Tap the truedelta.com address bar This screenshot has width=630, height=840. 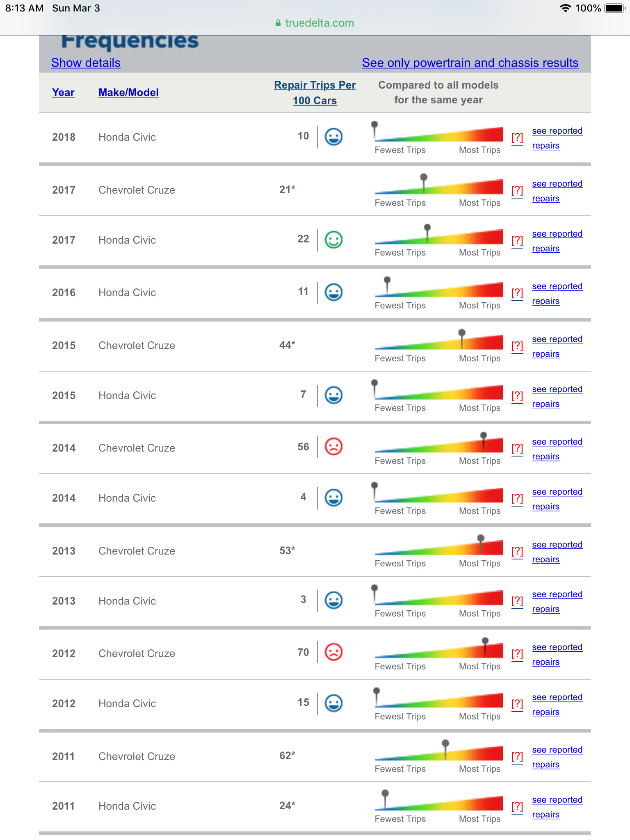tap(315, 23)
